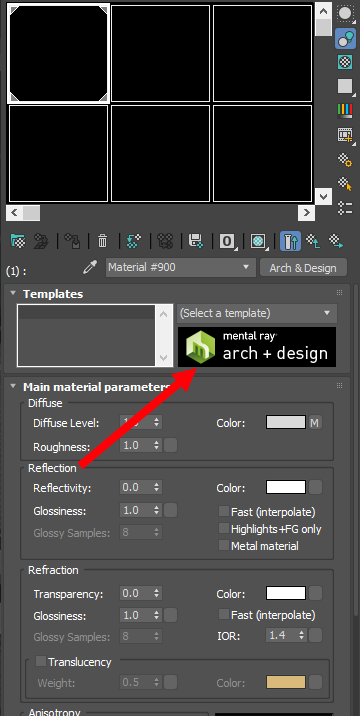Image resolution: width=360 pixels, height=716 pixels.
Task: Click sample slots scroll down arrow
Action: (x=324, y=197)
